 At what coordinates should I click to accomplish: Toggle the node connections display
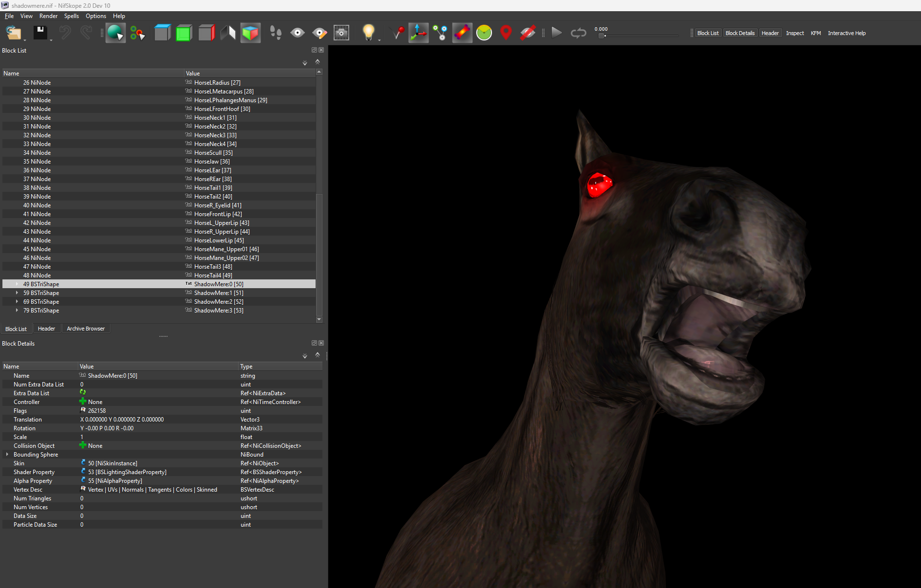pyautogui.click(x=440, y=33)
